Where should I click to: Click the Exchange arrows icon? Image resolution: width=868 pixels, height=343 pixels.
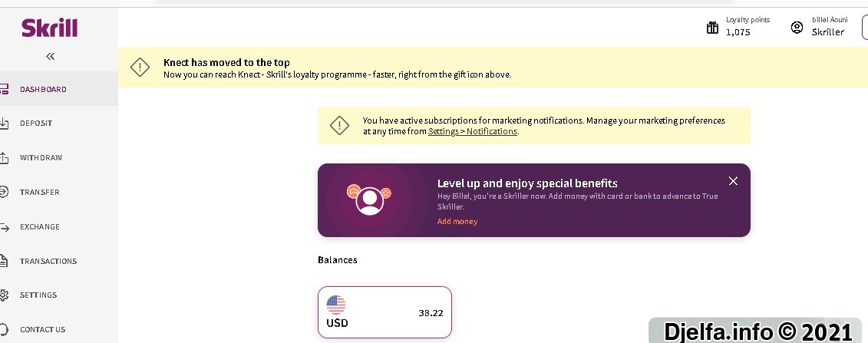pyautogui.click(x=4, y=227)
